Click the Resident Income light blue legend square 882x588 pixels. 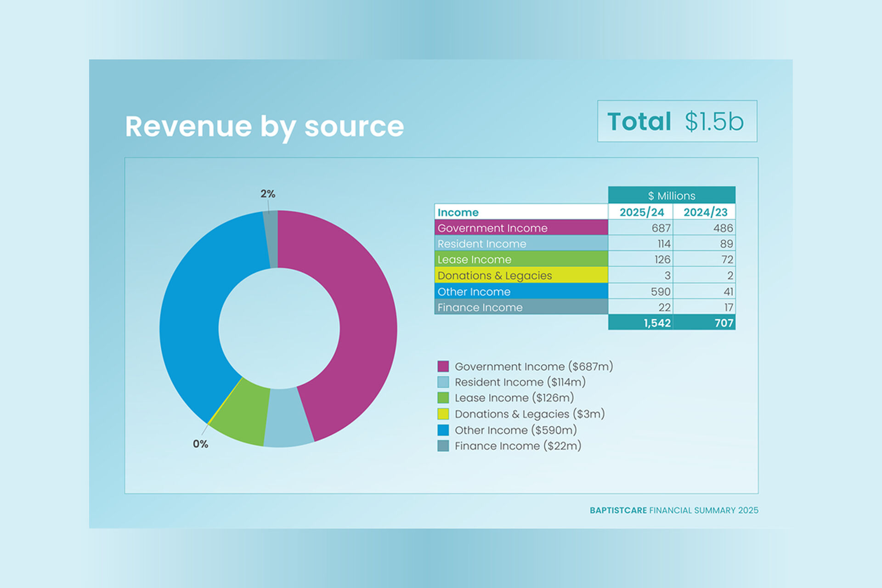[x=443, y=382]
